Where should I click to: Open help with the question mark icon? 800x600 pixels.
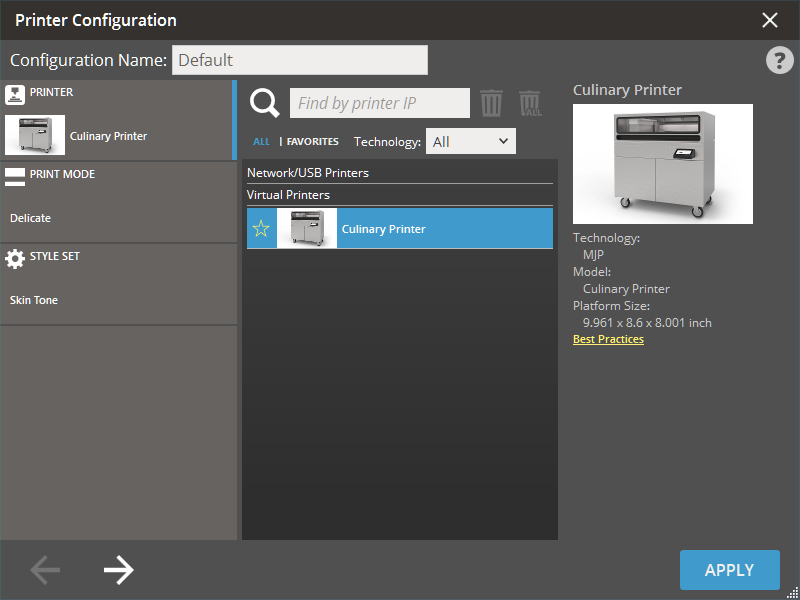tap(779, 60)
